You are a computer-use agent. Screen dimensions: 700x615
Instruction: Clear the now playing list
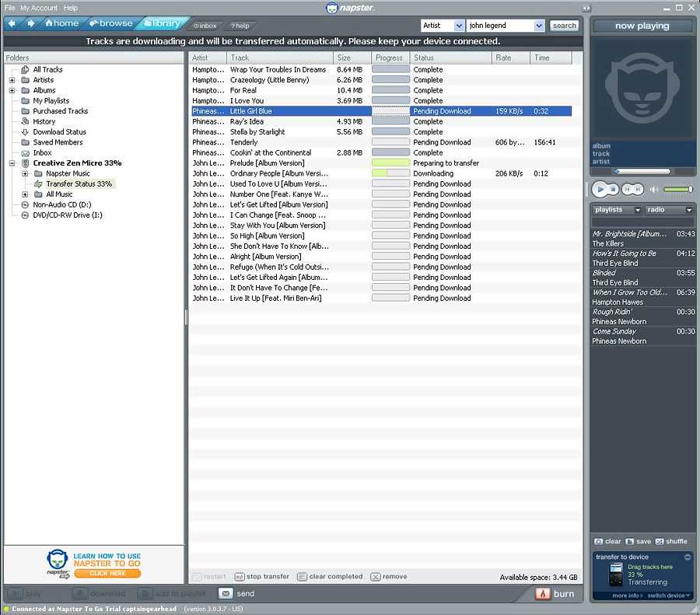[x=607, y=541]
